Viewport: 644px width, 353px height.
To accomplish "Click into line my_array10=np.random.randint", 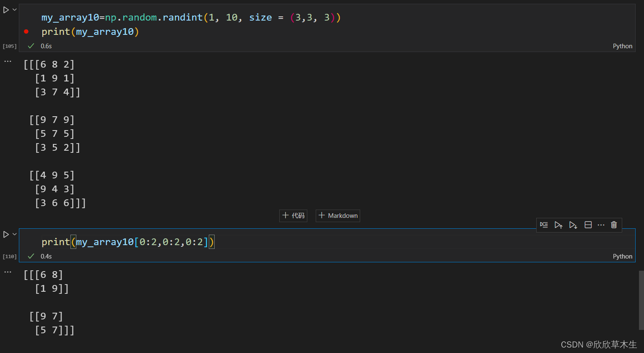I will click(191, 17).
